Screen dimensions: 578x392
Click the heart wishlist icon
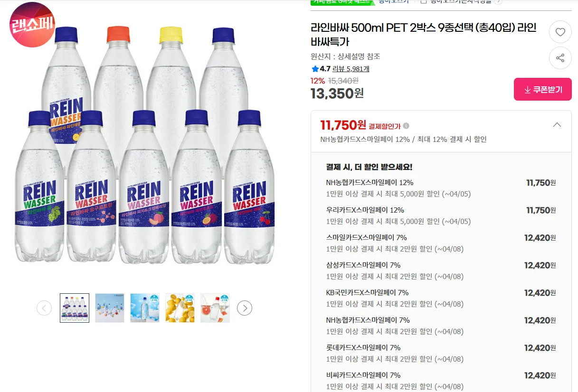[x=560, y=32]
